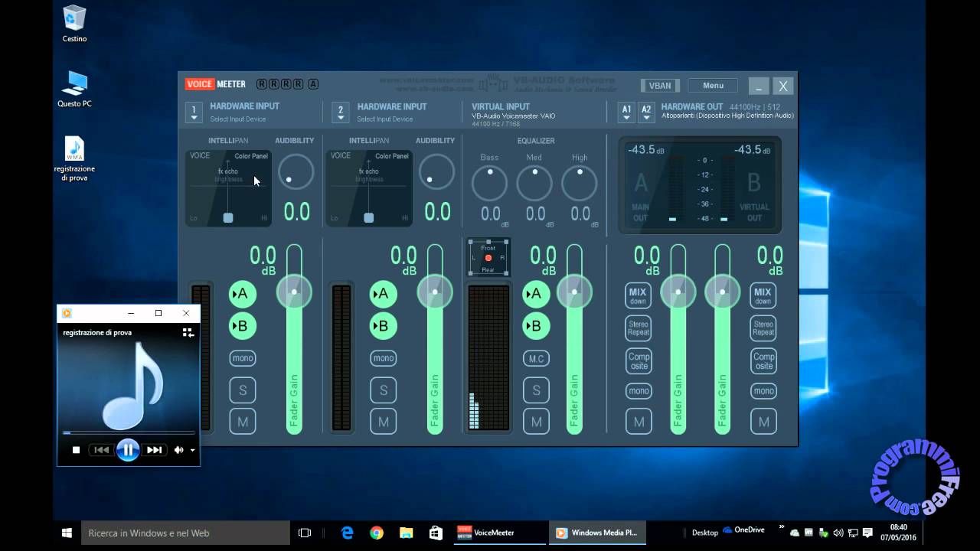Image resolution: width=980 pixels, height=551 pixels.
Task: Open the A1 hardware output dropdown
Action: (x=626, y=112)
